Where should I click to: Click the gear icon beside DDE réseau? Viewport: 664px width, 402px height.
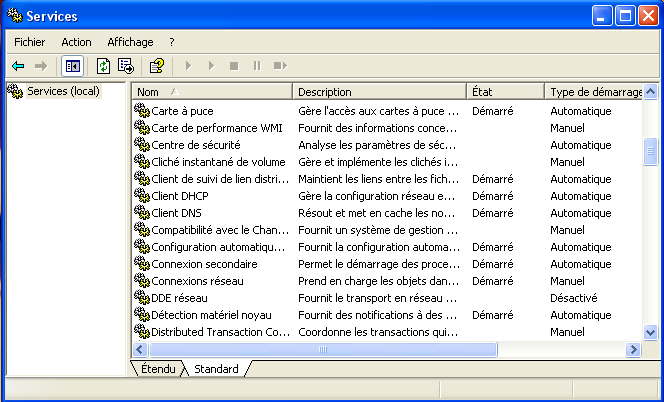(142, 298)
